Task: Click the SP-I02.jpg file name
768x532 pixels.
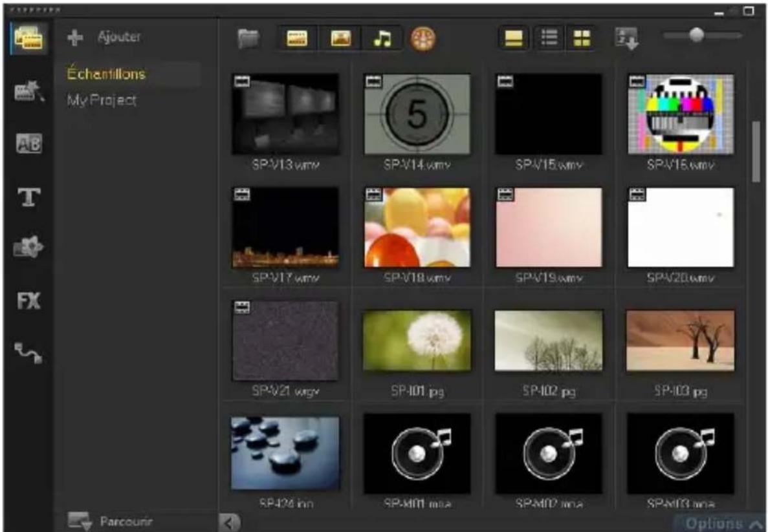Action: 549,391
